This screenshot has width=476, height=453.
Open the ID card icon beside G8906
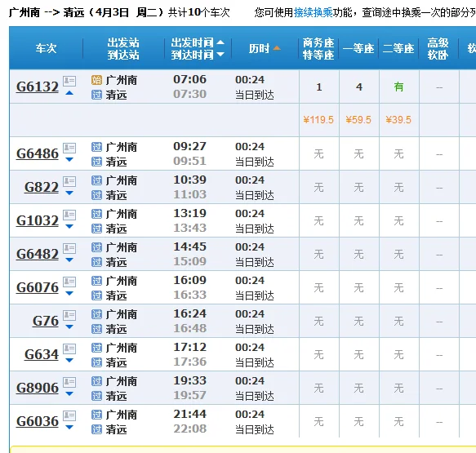(69, 382)
